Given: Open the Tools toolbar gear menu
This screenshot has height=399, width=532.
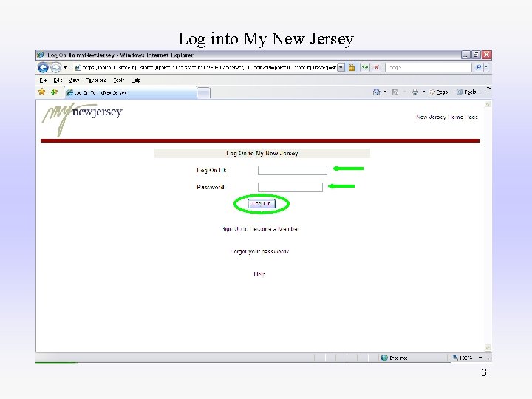Looking at the screenshot, I should click(x=468, y=92).
